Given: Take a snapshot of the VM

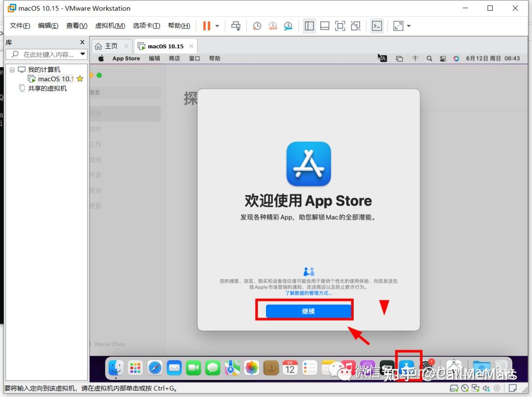Looking at the screenshot, I should [x=257, y=26].
